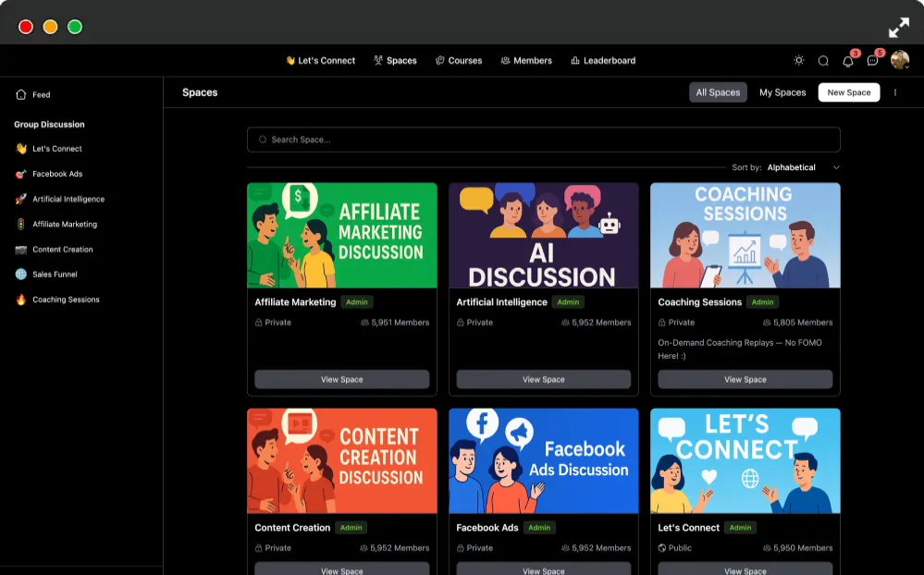The width and height of the screenshot is (924, 575).
Task: Open the three-dot Spaces options menu
Action: click(895, 92)
